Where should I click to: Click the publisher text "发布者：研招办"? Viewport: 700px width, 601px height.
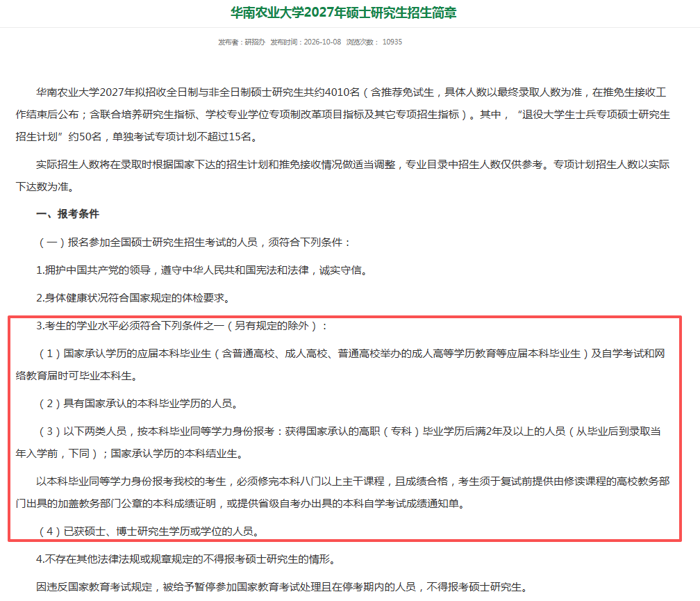click(x=242, y=42)
